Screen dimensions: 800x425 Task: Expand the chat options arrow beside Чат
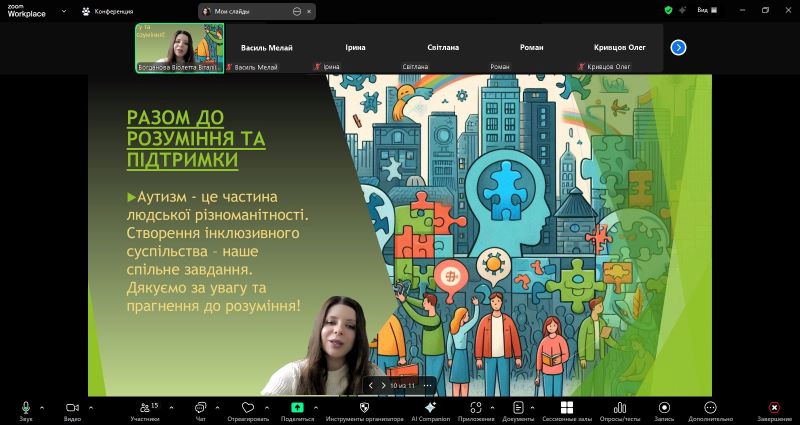click(x=217, y=408)
